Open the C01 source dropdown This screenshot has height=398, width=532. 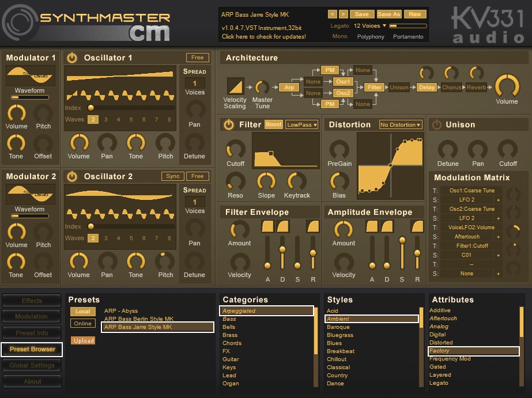click(x=467, y=255)
